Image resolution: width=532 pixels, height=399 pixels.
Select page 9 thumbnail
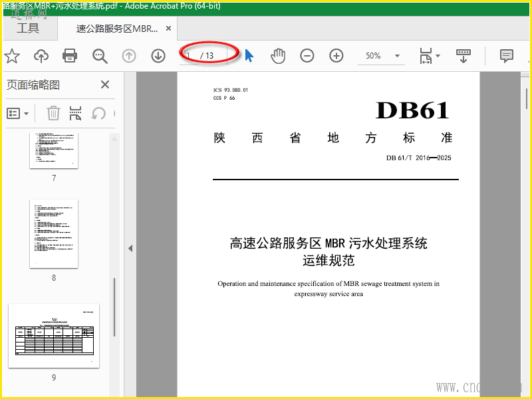click(x=54, y=336)
